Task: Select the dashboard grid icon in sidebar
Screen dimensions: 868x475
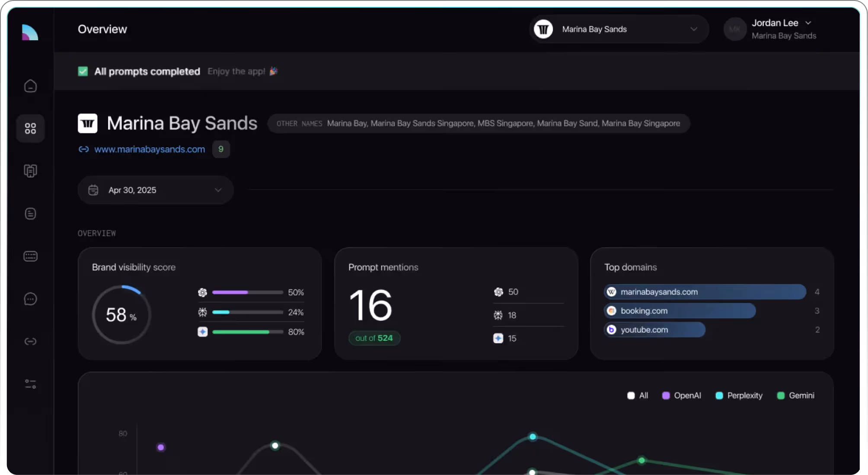Action: [30, 128]
